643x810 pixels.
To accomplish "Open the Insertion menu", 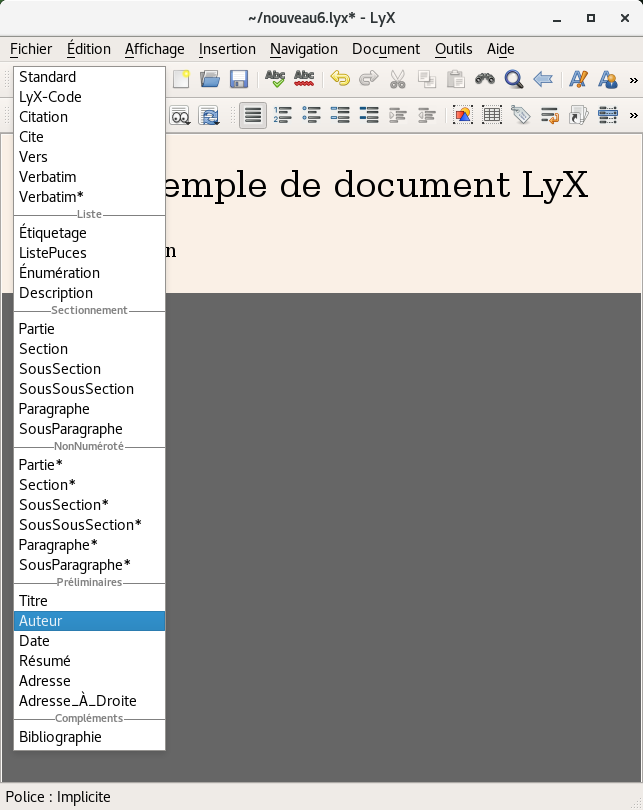I will pos(227,49).
